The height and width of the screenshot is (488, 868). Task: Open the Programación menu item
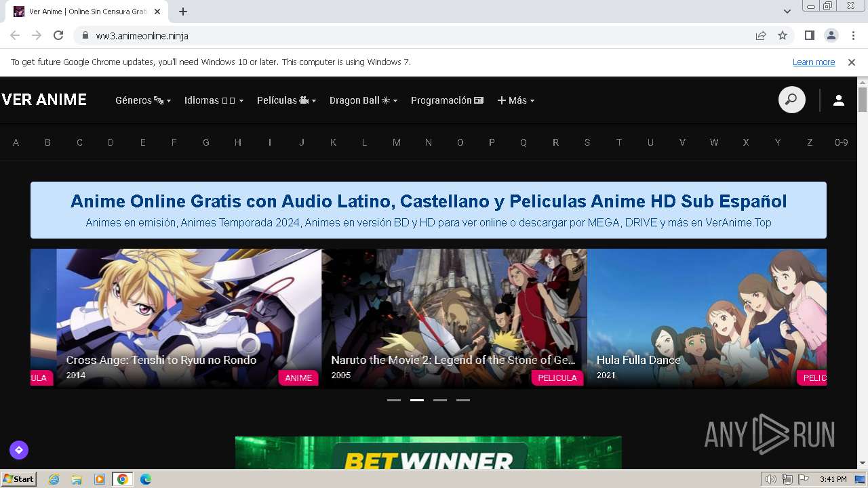[447, 100]
